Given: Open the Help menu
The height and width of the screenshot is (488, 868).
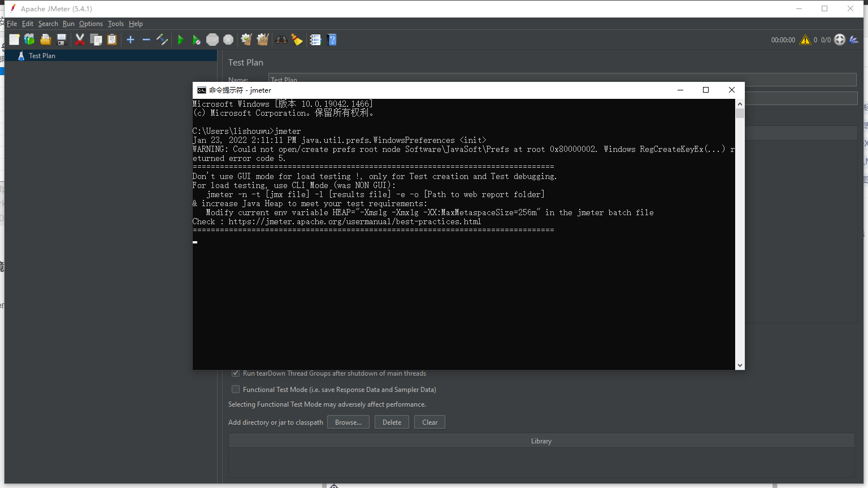Looking at the screenshot, I should [136, 24].
